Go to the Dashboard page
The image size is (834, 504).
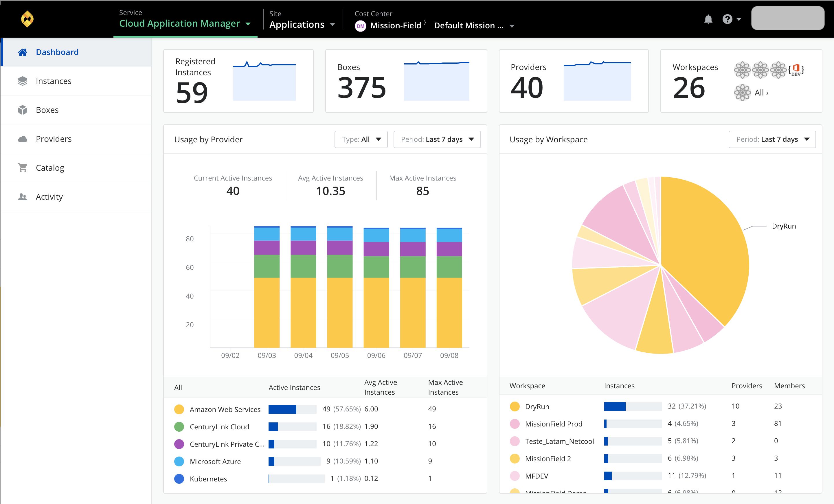click(76, 52)
